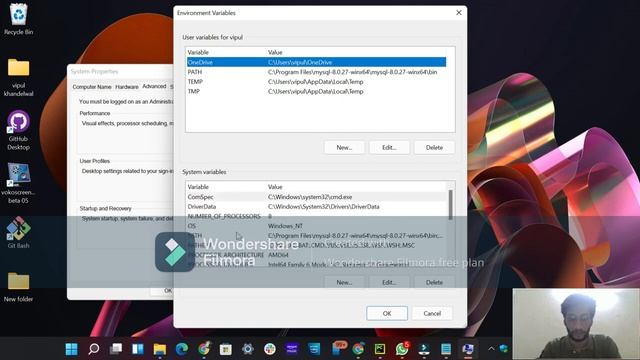Open the Windows Start menu
640x360 pixels.
(x=71, y=349)
